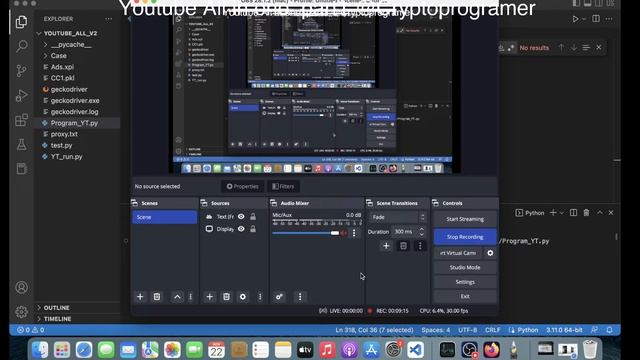Open the Mic/Aux channel options menu
Image resolution: width=640 pixels, height=360 pixels.
(354, 233)
